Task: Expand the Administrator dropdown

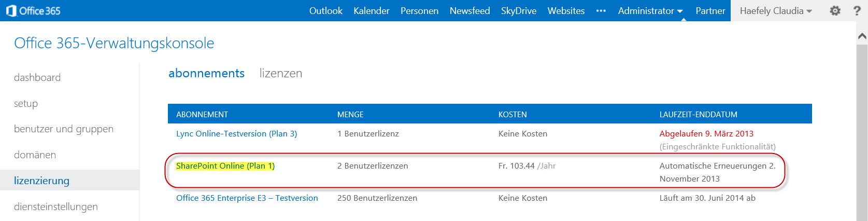Action: pos(650,10)
